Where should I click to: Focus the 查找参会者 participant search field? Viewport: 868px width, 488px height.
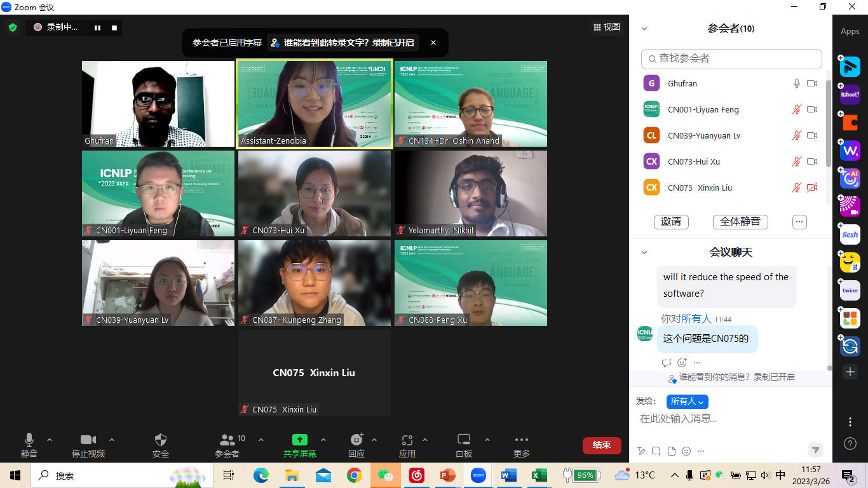(x=731, y=58)
